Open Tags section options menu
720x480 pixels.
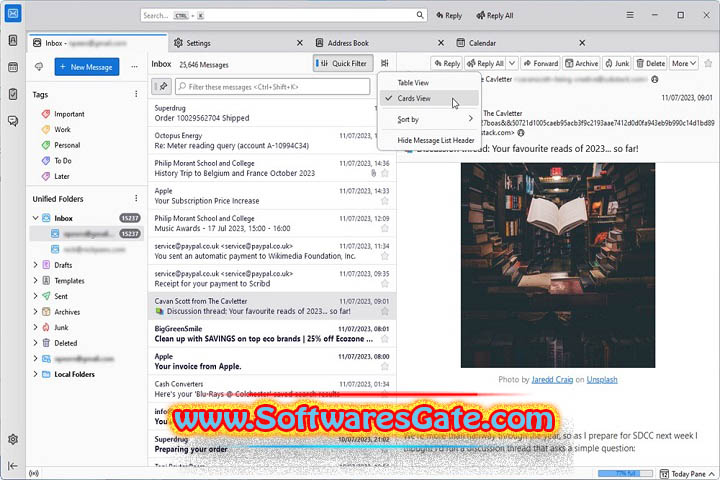coord(136,94)
